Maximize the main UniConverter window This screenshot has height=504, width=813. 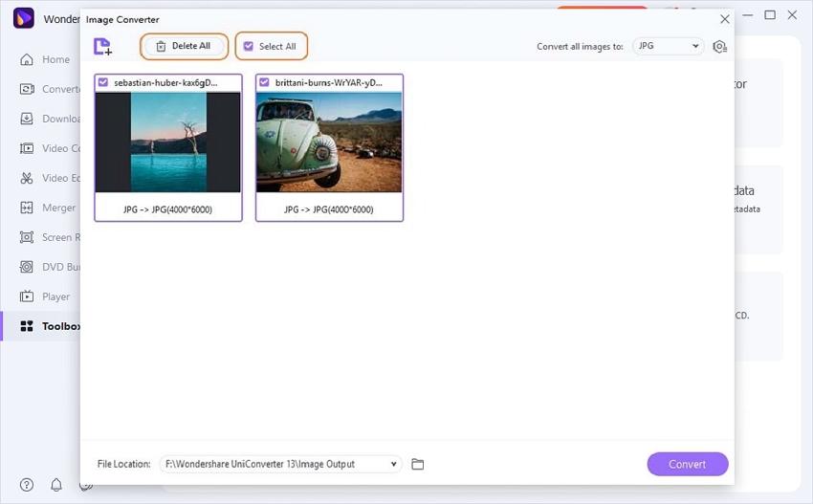pos(770,15)
